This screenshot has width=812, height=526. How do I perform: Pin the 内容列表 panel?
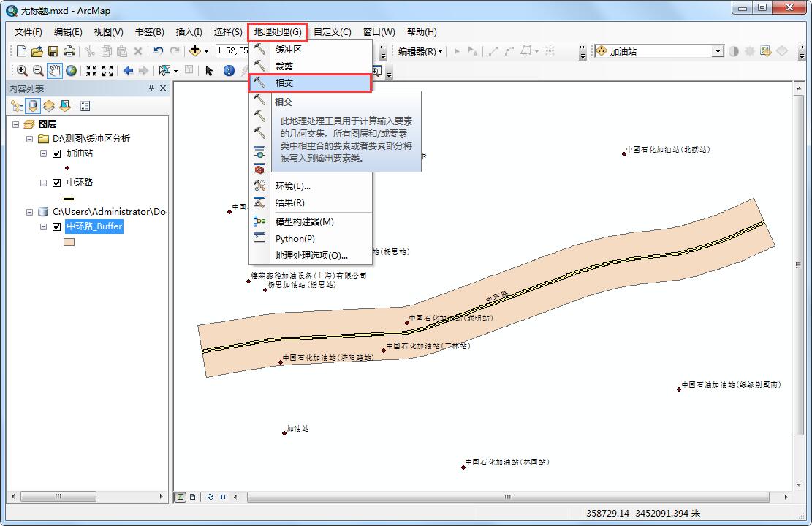click(151, 88)
